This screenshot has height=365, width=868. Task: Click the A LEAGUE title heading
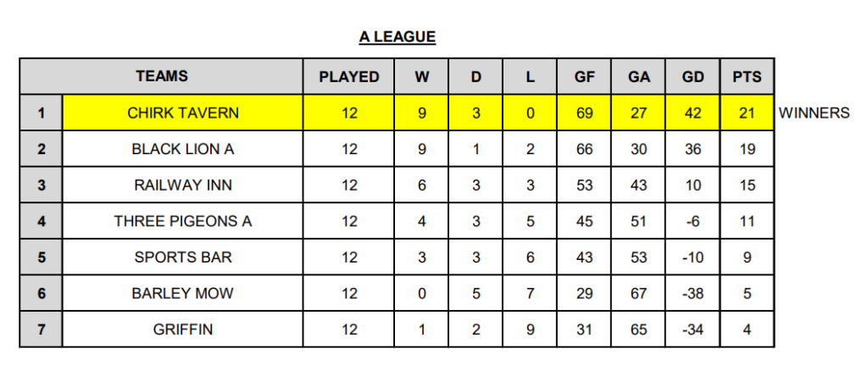coord(397,37)
